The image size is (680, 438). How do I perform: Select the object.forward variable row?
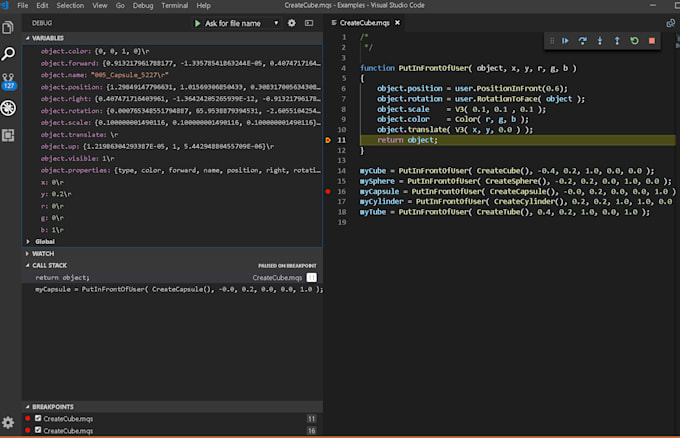173,63
